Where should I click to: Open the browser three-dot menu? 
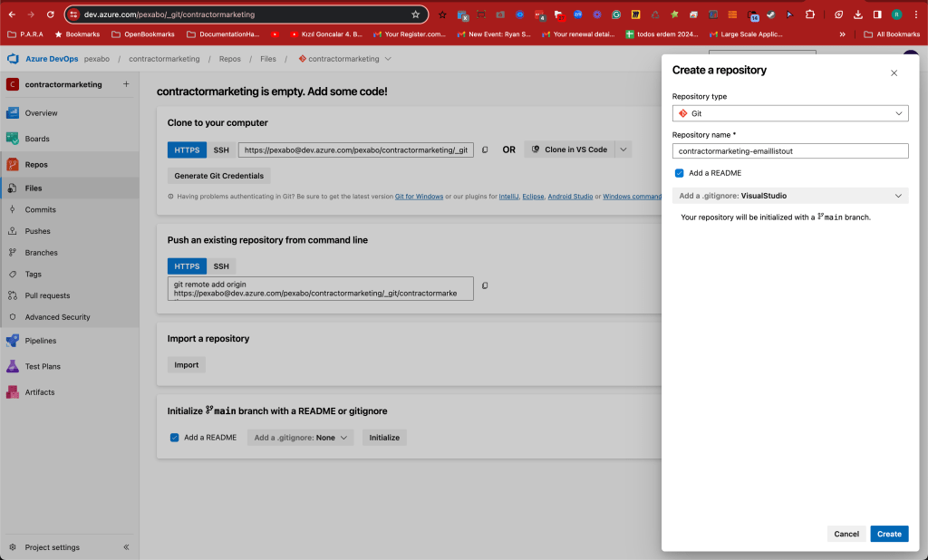915,14
